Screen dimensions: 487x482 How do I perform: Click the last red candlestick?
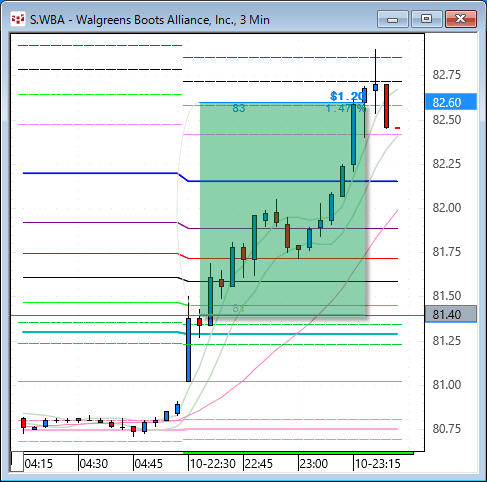(386, 106)
